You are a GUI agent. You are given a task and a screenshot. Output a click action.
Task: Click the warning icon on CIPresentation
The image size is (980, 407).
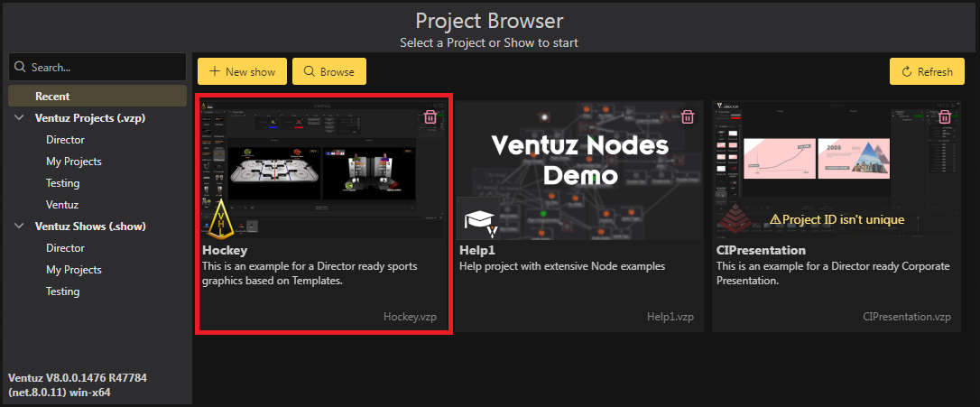tap(774, 219)
